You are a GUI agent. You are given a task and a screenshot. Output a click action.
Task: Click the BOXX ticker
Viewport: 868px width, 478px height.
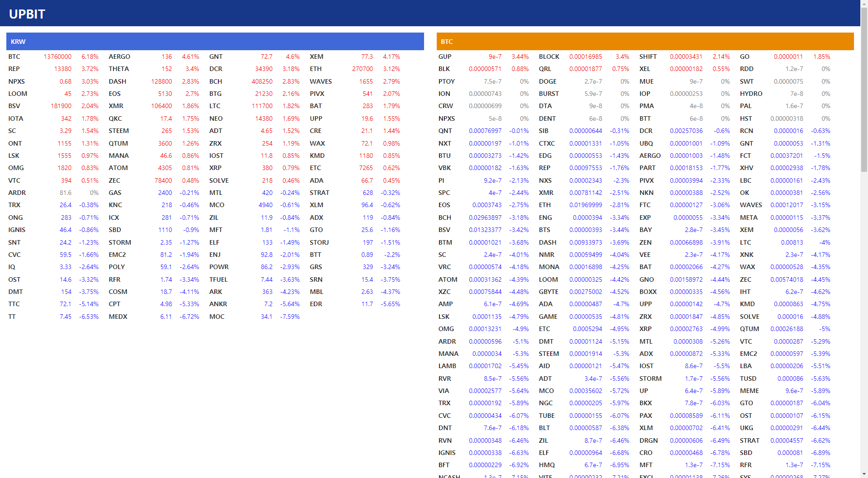tap(648, 292)
